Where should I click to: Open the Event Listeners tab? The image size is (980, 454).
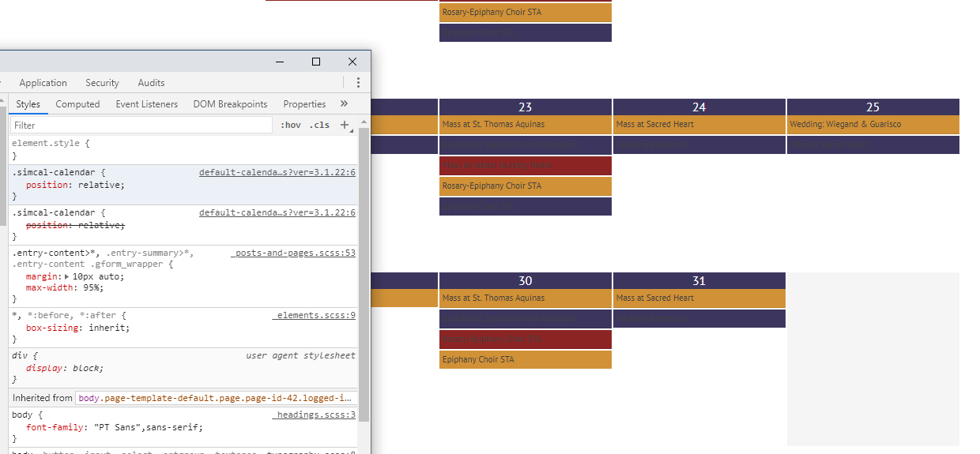146,104
